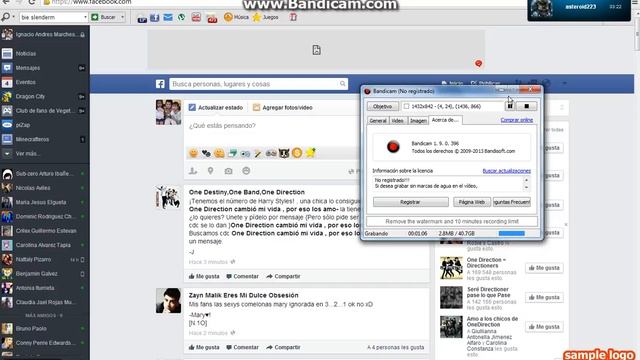
Task: Open Facebook shortcut in browser toolbar
Action: pos(154,18)
